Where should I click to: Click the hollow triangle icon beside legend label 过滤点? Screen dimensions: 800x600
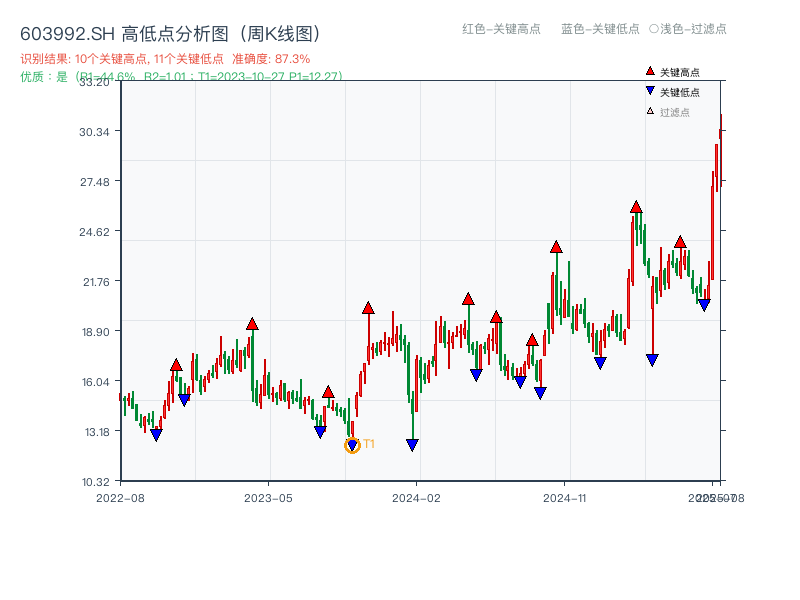click(650, 111)
